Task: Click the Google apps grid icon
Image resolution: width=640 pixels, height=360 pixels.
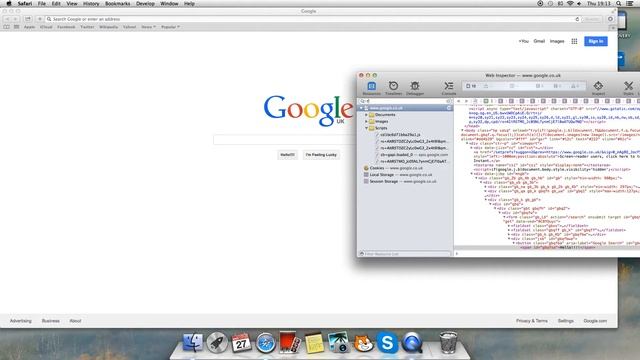Action: pyautogui.click(x=574, y=41)
